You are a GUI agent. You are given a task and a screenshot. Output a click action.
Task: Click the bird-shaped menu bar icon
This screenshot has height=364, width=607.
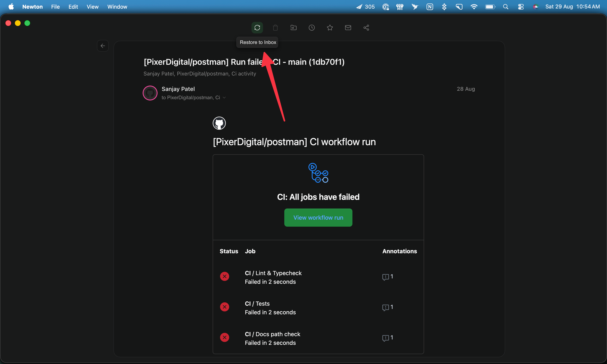[x=415, y=7]
